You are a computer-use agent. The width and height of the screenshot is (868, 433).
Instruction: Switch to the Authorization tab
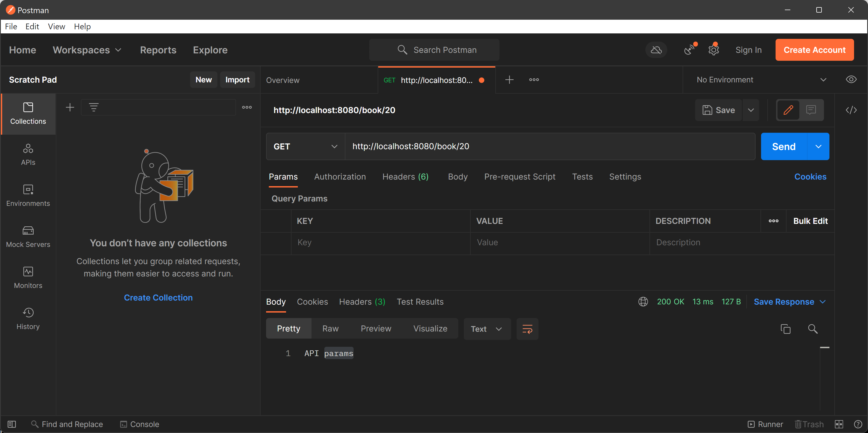point(340,177)
